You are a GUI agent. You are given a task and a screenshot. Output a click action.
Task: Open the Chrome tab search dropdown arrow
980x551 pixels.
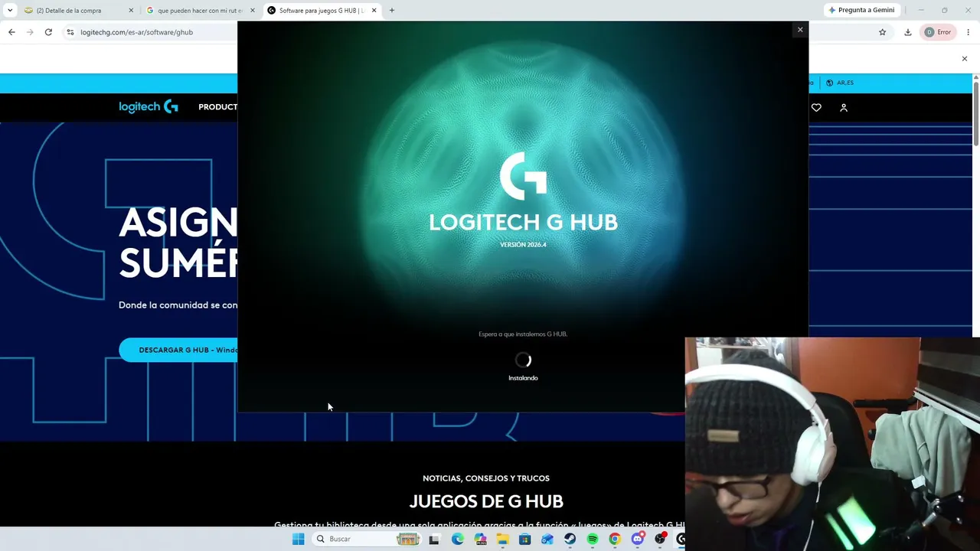pos(10,10)
